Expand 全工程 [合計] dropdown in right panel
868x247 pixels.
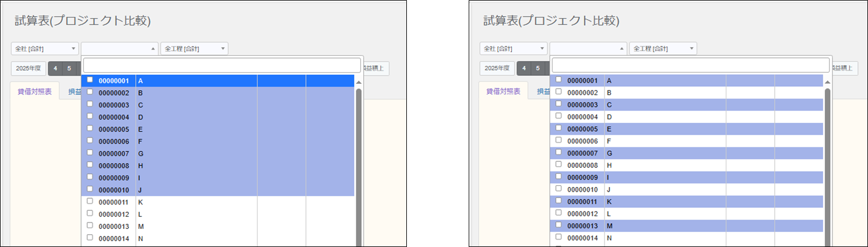coord(663,49)
